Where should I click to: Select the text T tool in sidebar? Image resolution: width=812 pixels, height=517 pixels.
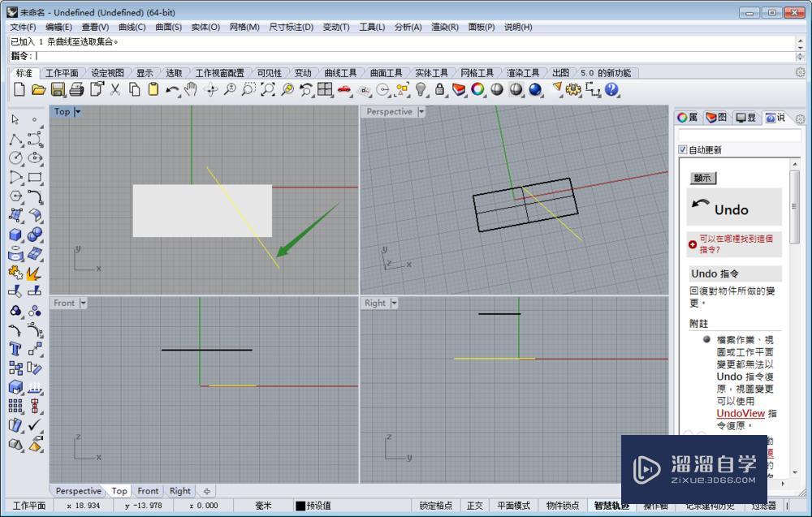(15, 349)
